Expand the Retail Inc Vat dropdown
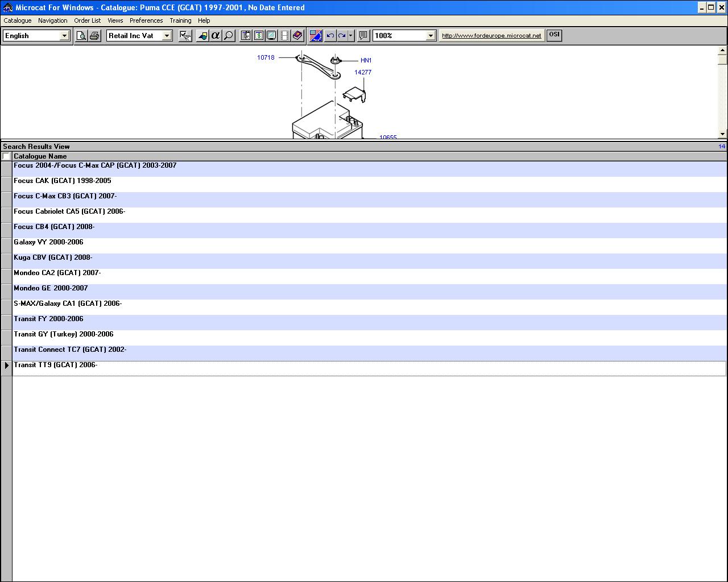728x582 pixels. pyautogui.click(x=167, y=36)
